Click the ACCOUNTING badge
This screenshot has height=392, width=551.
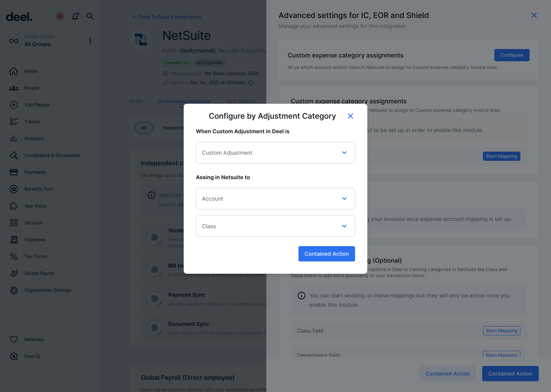(210, 63)
